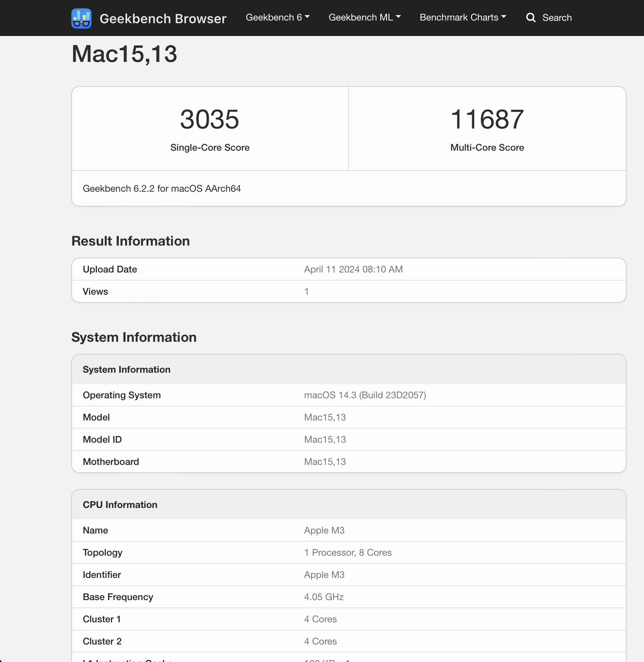Select the macOS 14.3 (Build 23D2057) value
The image size is (644, 662).
pos(365,395)
